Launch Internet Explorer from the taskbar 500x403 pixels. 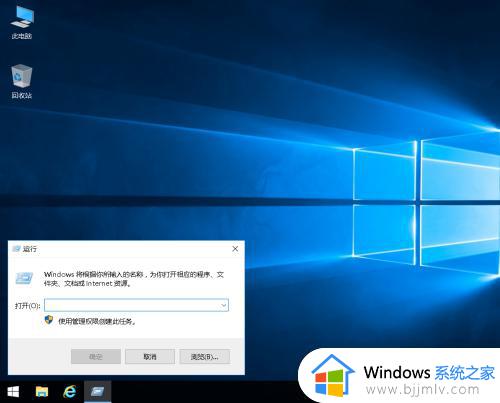pyautogui.click(x=70, y=392)
